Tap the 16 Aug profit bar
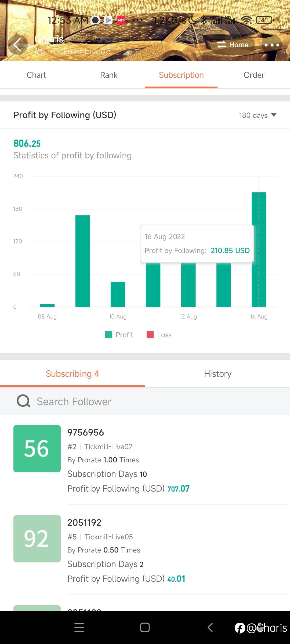 (x=259, y=282)
